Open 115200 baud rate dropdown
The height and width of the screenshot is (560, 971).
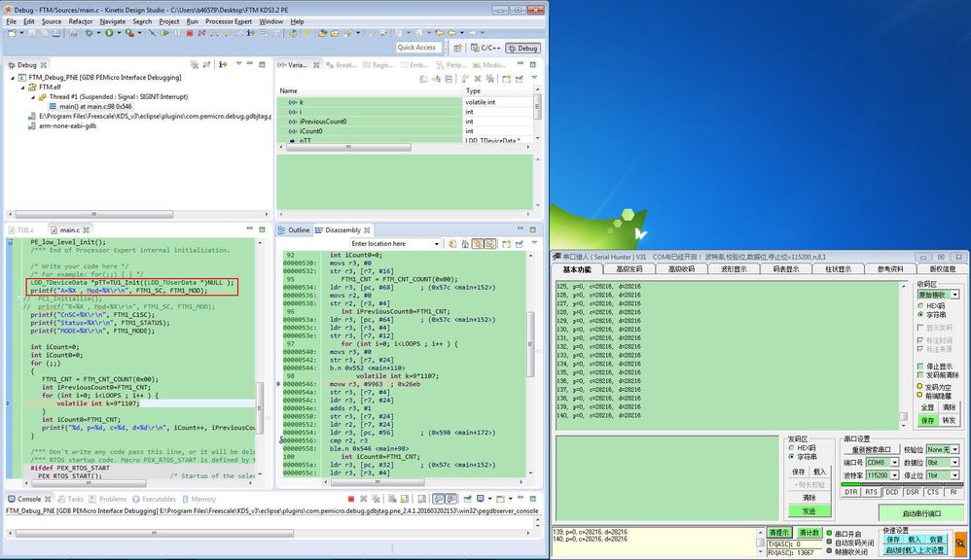(894, 475)
